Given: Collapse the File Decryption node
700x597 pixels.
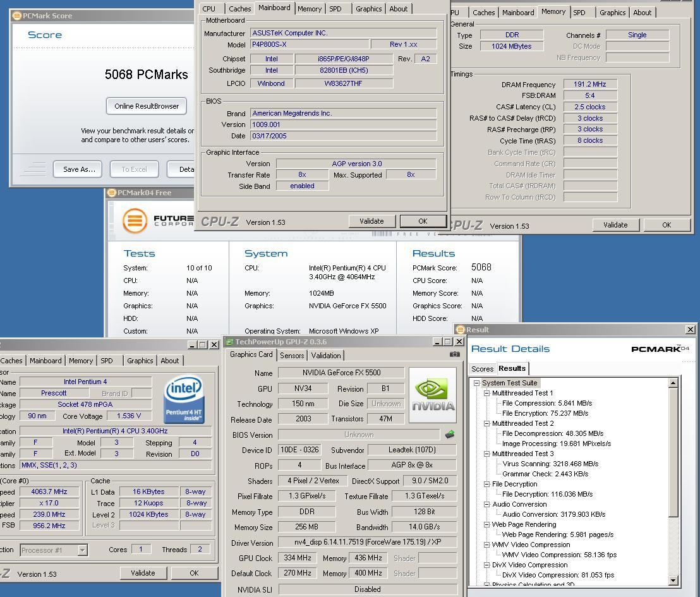Looking at the screenshot, I should [486, 484].
